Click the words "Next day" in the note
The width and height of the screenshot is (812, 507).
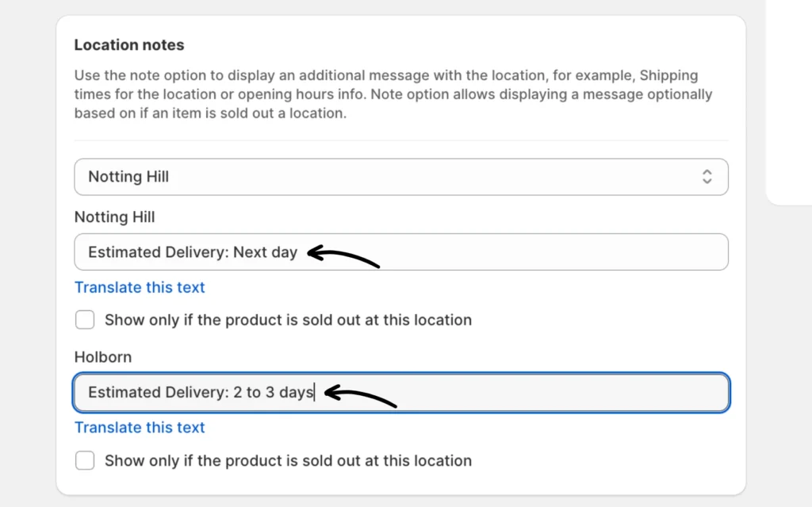265,252
